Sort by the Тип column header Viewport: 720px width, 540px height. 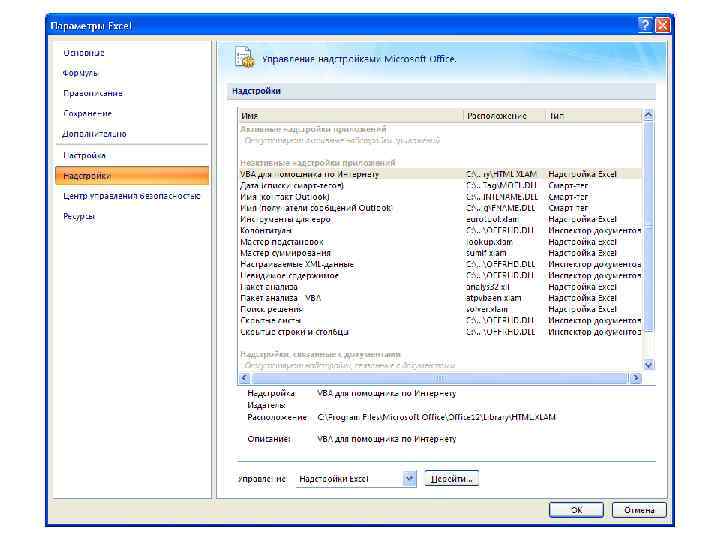[x=594, y=116]
